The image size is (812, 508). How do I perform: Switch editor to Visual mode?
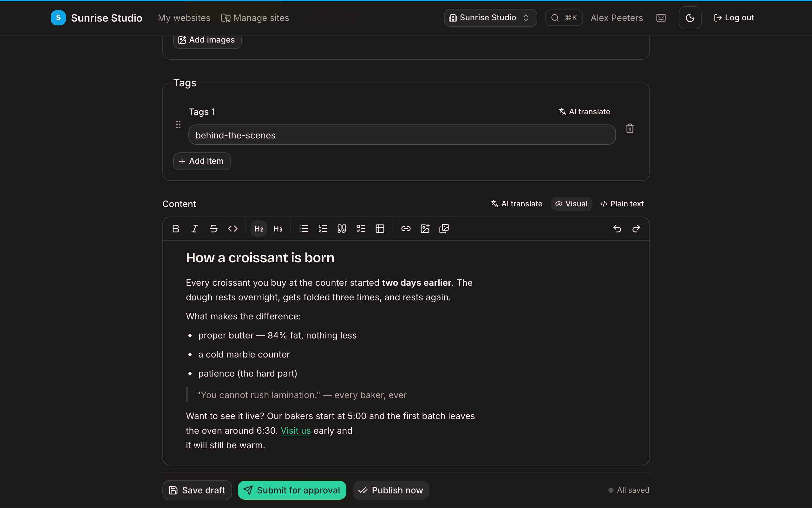572,204
